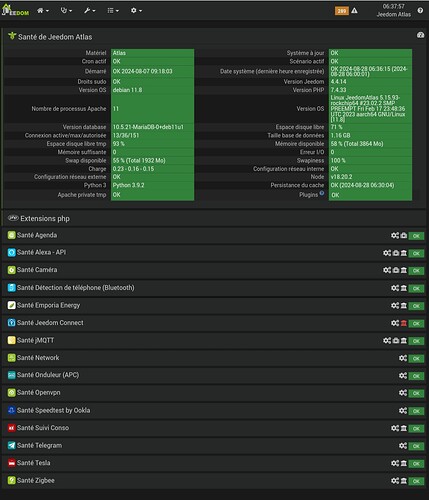Image resolution: width=429 pixels, height=500 pixels.
Task: Click the gears icon on Santé Telegram row
Action: [403, 445]
